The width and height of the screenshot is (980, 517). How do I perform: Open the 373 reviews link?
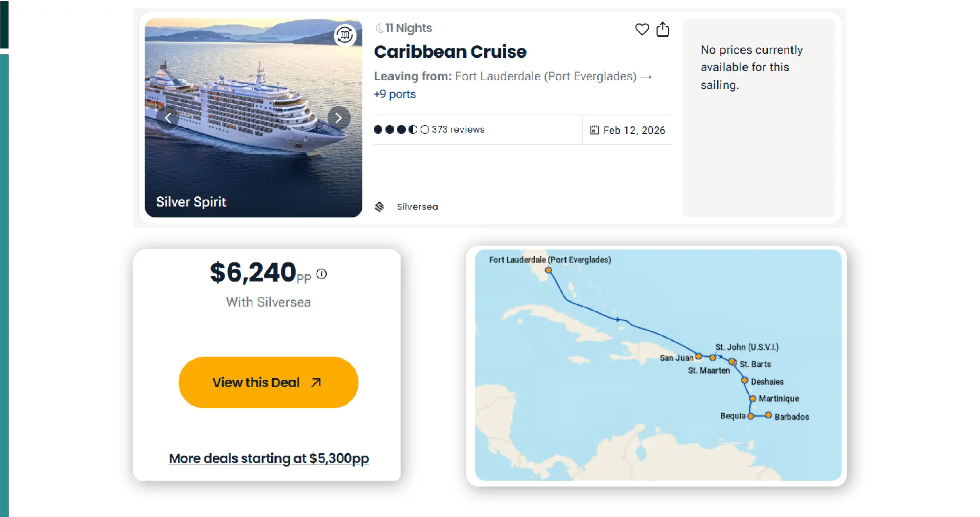pos(458,129)
